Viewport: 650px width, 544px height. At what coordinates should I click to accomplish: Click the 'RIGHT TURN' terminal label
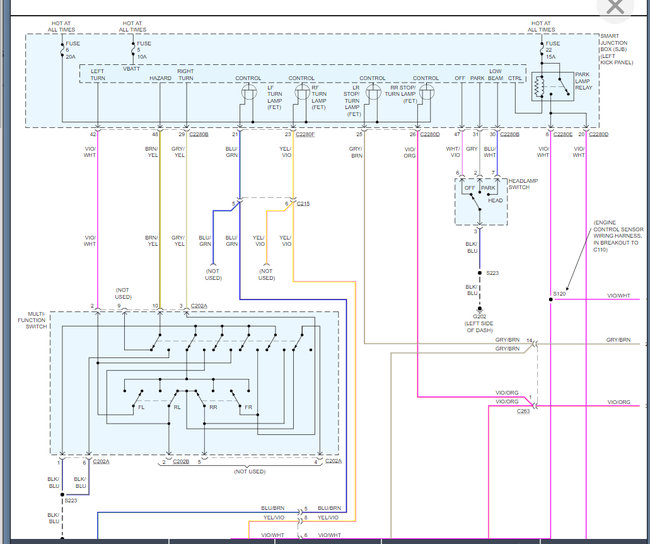(185, 75)
